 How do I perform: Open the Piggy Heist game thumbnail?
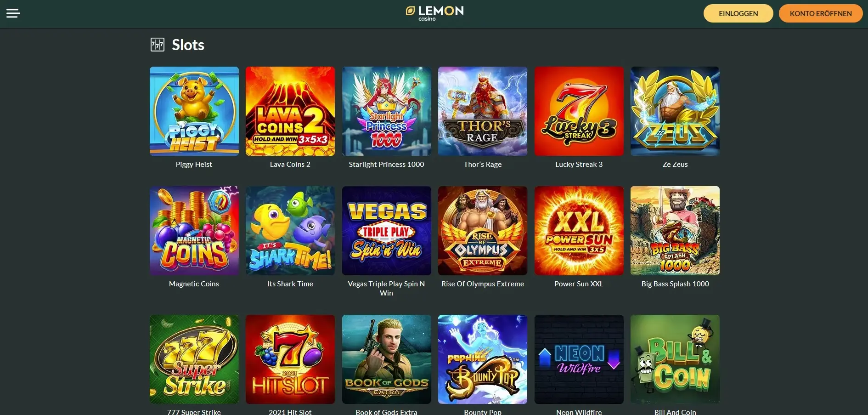click(x=194, y=111)
